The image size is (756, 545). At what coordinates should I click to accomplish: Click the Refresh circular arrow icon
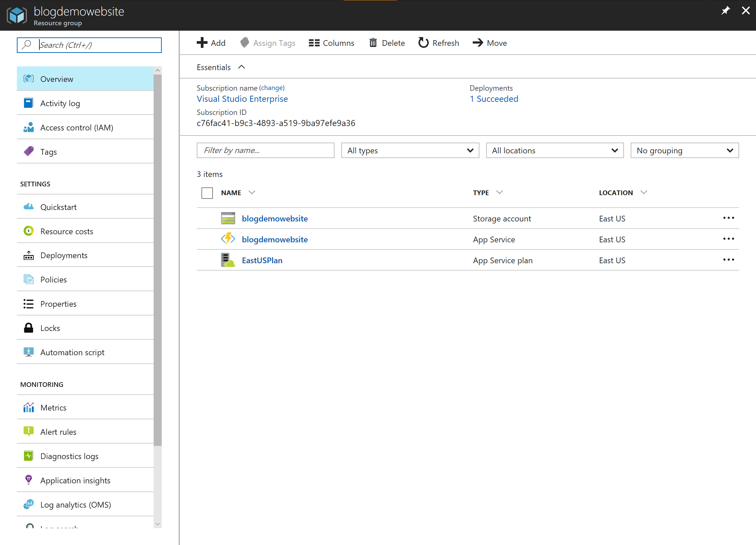pos(423,43)
